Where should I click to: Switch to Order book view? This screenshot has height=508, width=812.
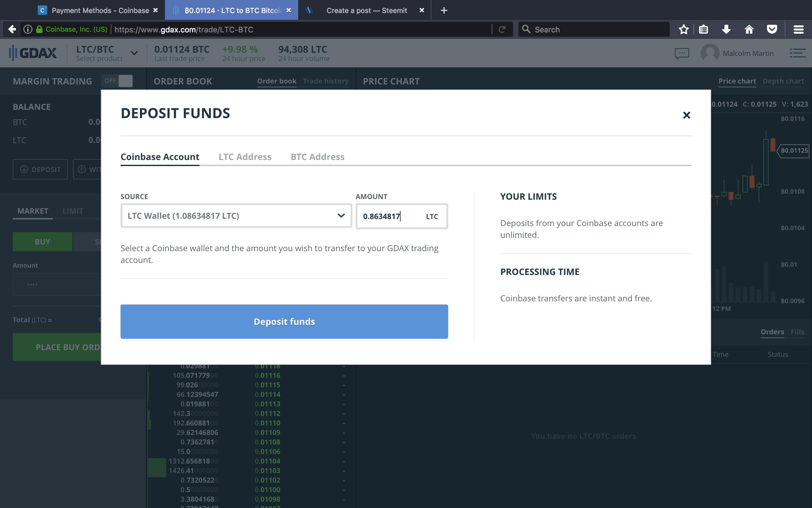pos(277,81)
